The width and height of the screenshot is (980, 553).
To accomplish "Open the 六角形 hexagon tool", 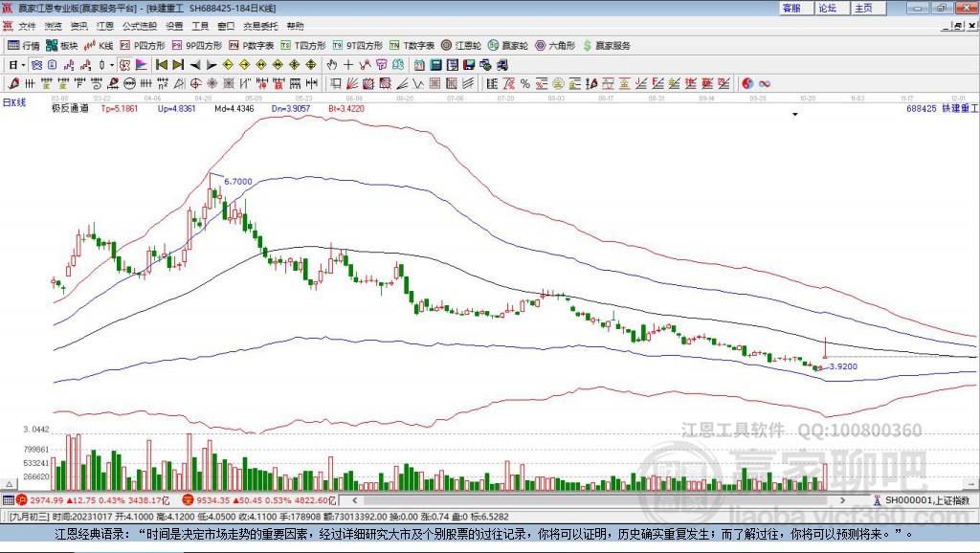I will click(555, 46).
